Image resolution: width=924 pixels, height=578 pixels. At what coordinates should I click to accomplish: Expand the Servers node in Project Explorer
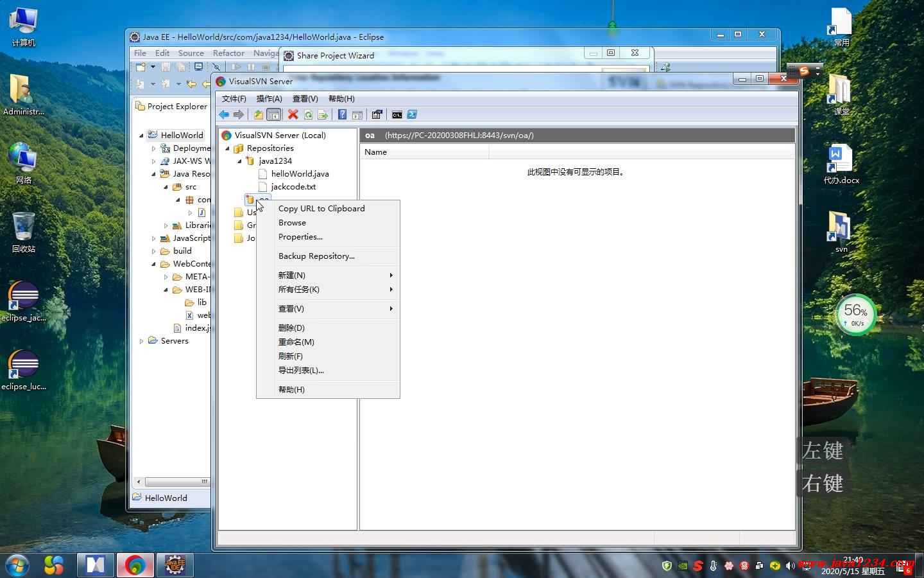point(141,341)
